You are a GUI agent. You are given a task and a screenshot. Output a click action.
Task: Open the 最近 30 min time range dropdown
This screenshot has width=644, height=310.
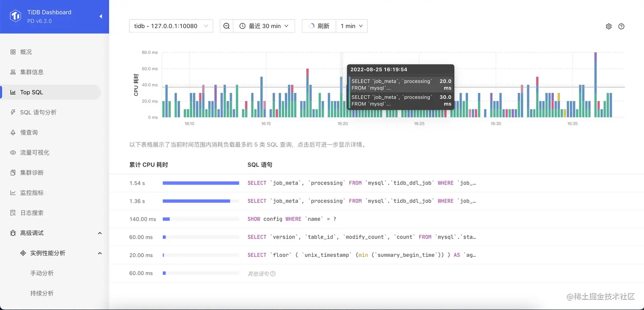click(x=264, y=26)
